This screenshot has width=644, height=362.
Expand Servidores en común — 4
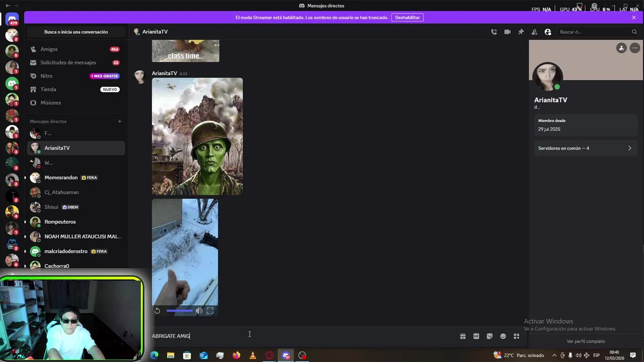585,148
